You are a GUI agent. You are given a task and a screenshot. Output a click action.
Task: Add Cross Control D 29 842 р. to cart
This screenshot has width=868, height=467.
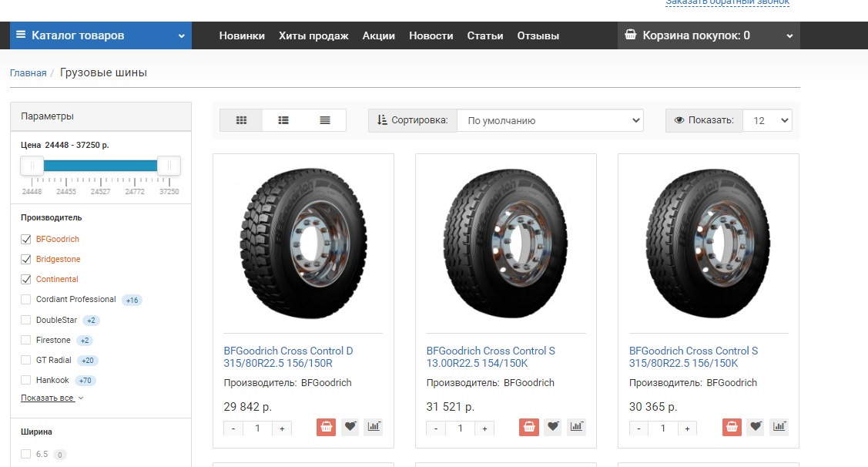[326, 427]
